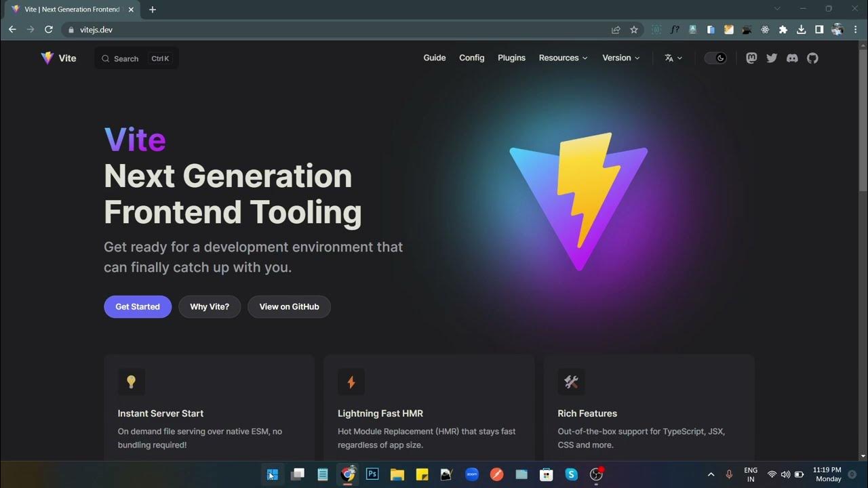Open the Chrome three-dot menu
This screenshot has width=868, height=488.
pyautogui.click(x=856, y=30)
